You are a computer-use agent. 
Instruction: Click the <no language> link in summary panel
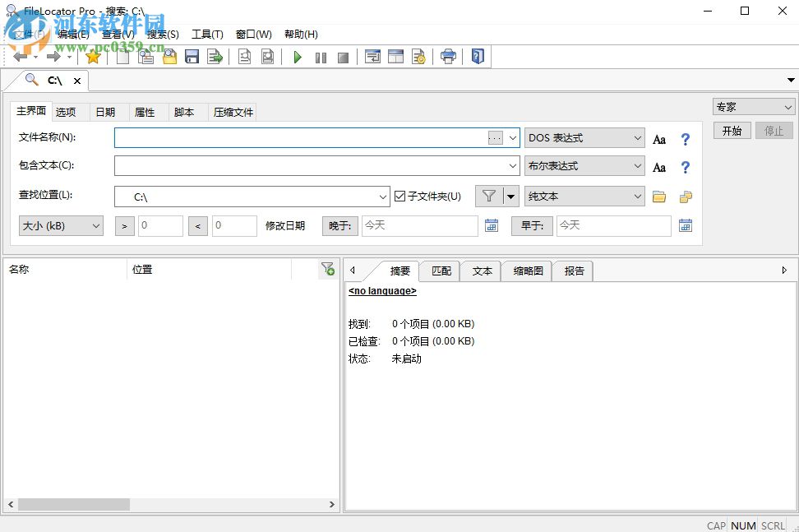point(381,291)
